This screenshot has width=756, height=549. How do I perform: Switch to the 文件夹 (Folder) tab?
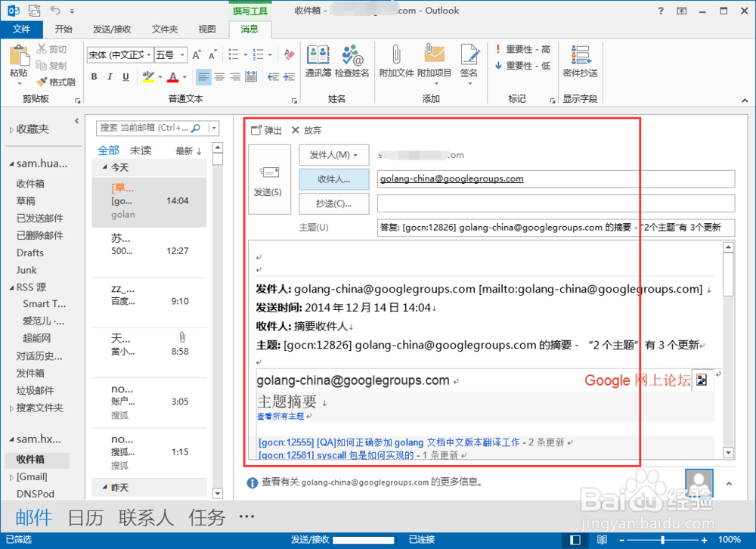(165, 29)
